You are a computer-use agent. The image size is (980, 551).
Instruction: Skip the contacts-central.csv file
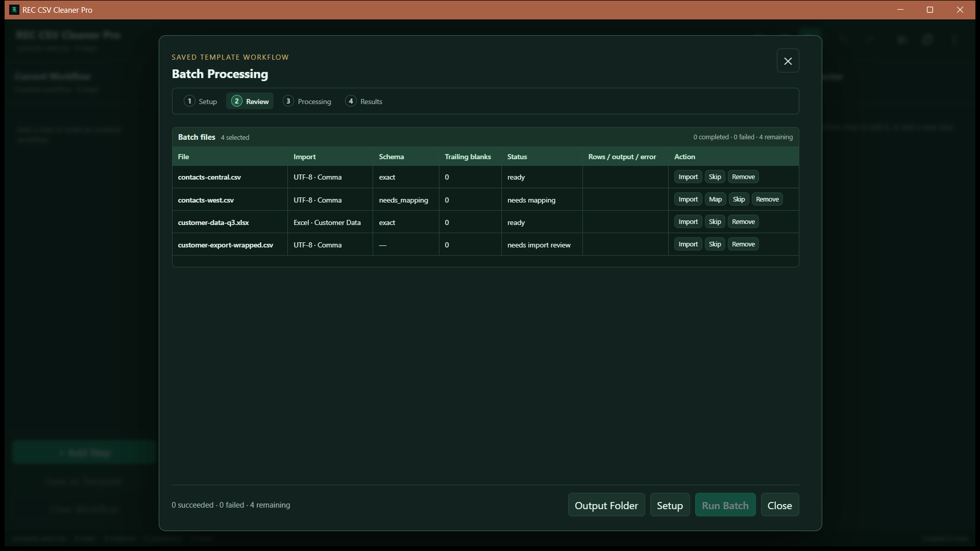point(715,177)
